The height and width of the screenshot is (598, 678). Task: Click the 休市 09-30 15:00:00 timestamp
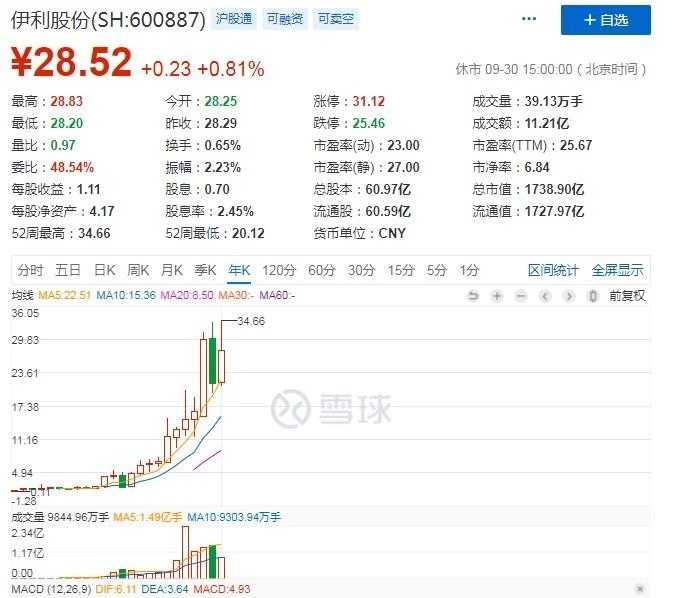(x=551, y=69)
